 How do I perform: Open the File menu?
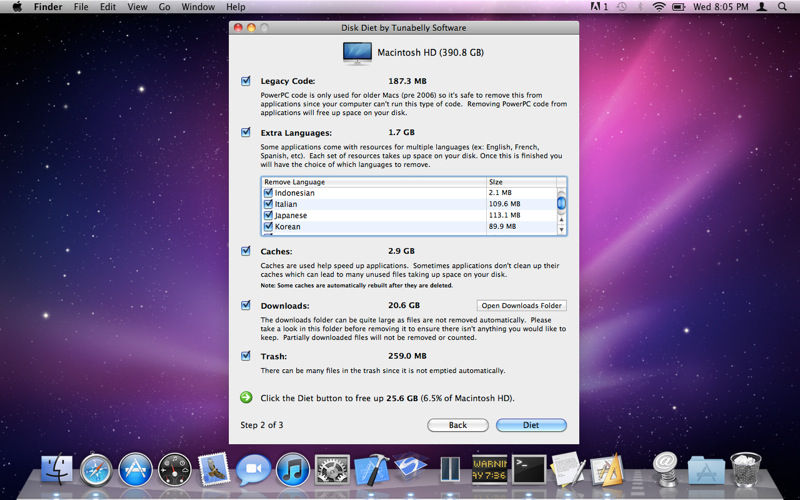(81, 7)
